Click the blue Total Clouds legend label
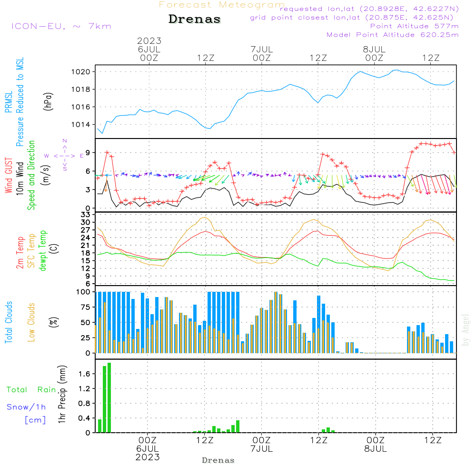476x476 pixels. (8, 322)
